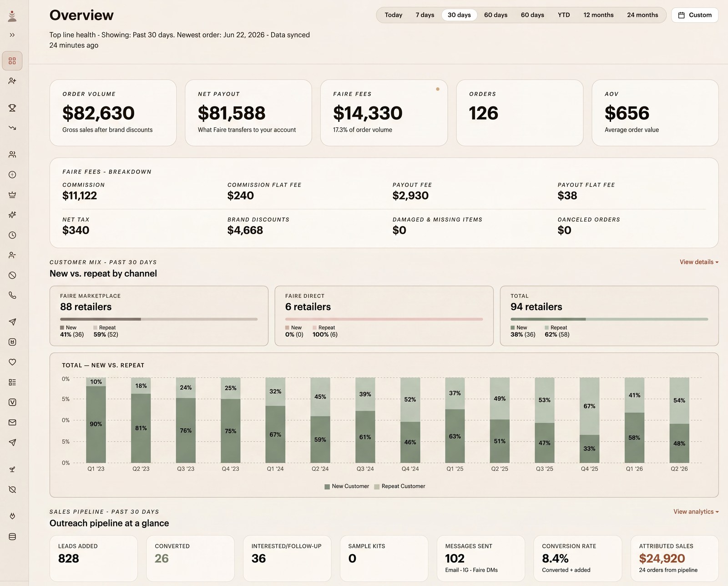Screen dimensions: 728x586
Task: Click the Q2 '26 stacked bar
Action: tap(679, 420)
